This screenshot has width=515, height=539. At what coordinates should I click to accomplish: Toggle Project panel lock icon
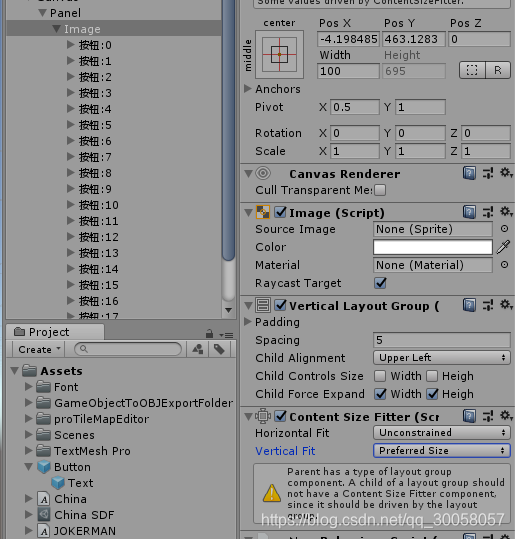[x=209, y=333]
